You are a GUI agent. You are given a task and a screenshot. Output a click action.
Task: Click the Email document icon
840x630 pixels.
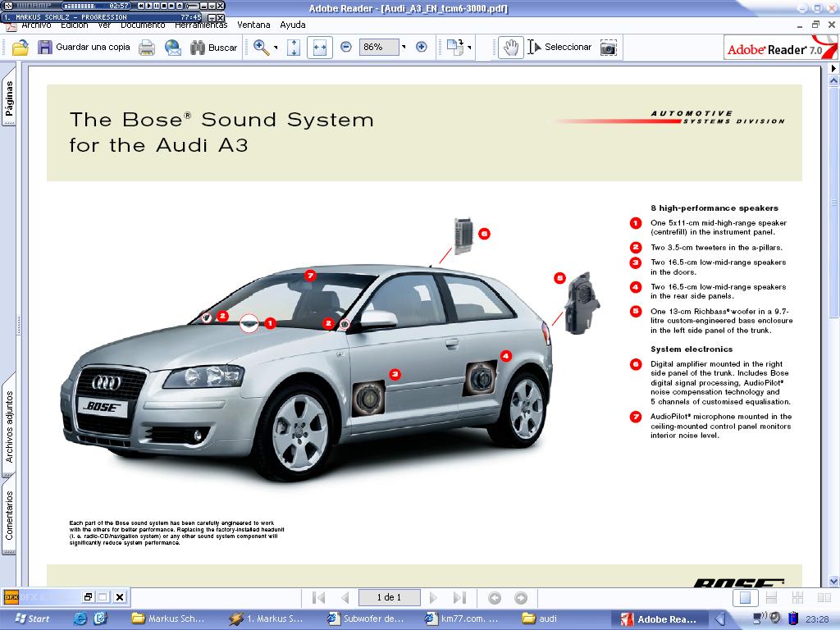pyautogui.click(x=172, y=48)
